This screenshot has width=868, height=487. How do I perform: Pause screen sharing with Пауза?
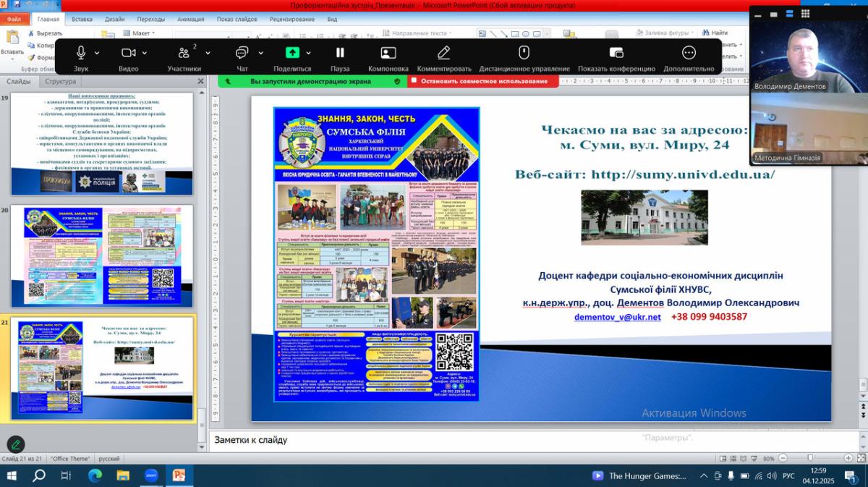tap(340, 53)
